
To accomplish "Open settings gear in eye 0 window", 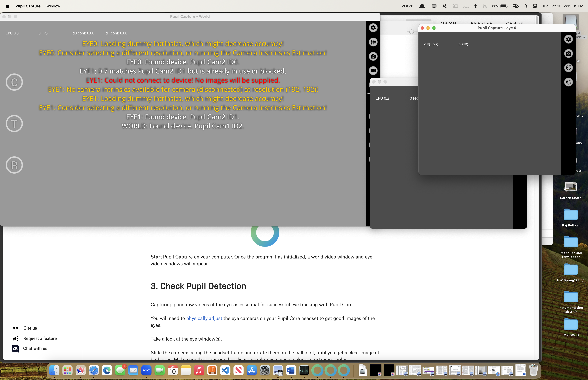I will coord(569,39).
